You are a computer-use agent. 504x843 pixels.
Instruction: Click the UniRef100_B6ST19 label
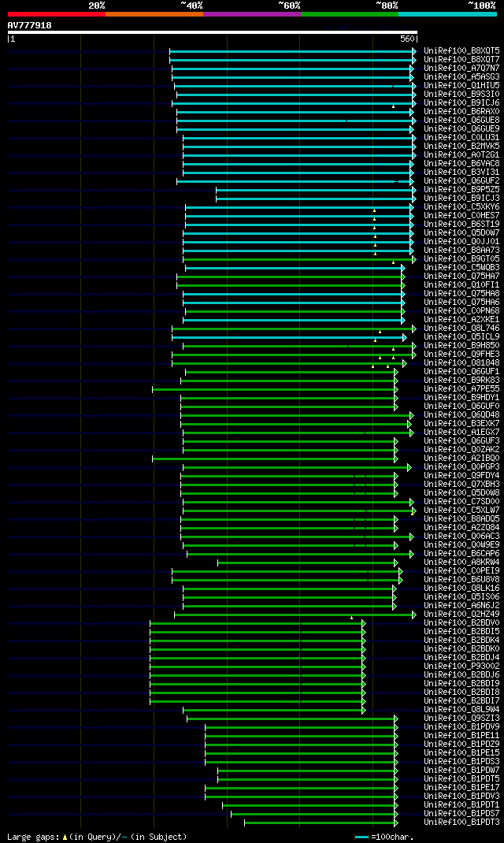(x=461, y=225)
